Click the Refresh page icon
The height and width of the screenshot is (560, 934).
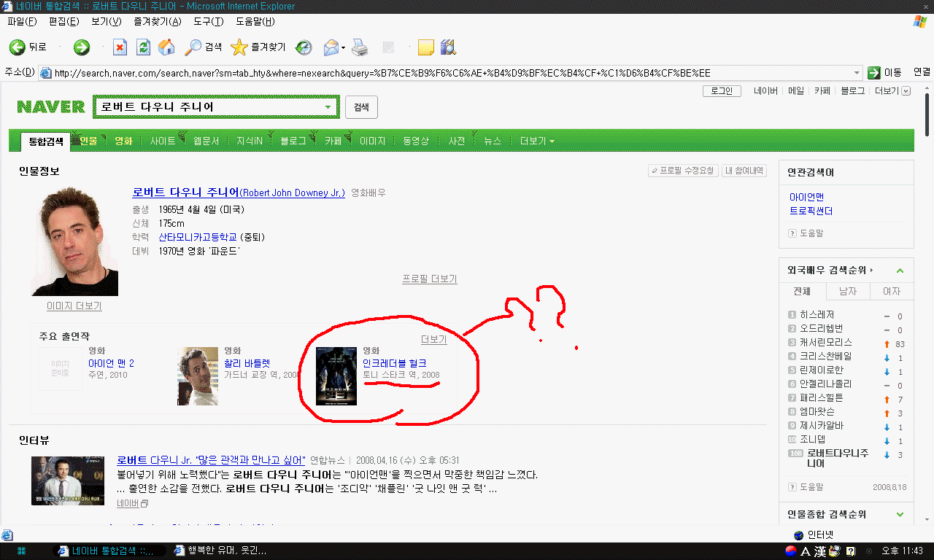tap(144, 47)
